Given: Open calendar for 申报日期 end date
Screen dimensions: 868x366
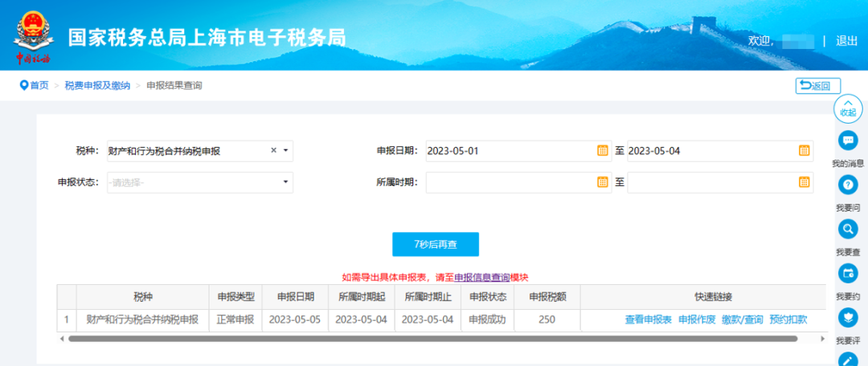Looking at the screenshot, I should [804, 150].
